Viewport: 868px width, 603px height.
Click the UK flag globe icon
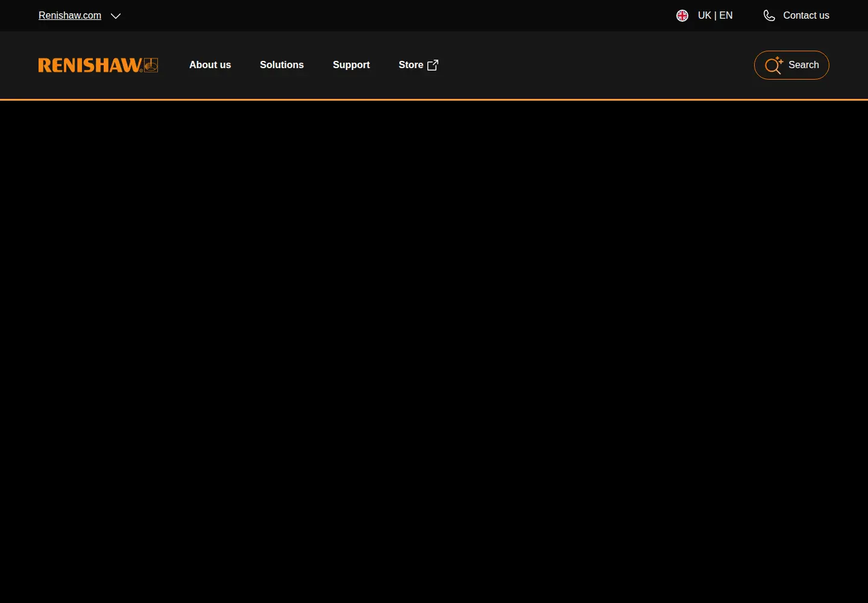[x=682, y=16]
